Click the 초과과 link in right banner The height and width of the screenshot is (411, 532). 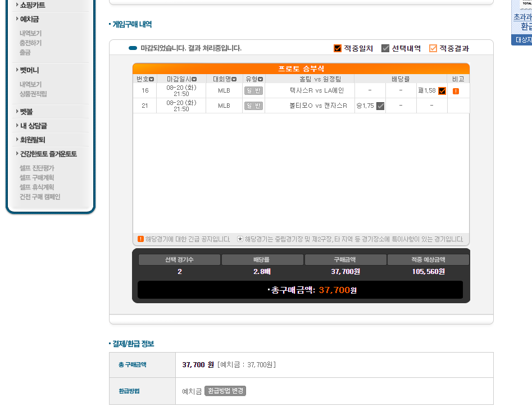pos(522,17)
